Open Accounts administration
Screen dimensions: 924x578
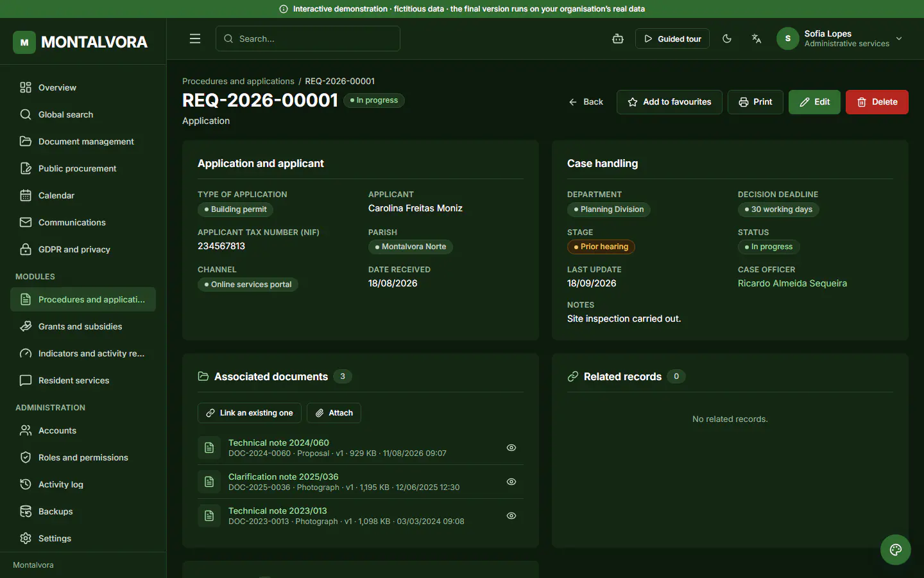coord(83,430)
